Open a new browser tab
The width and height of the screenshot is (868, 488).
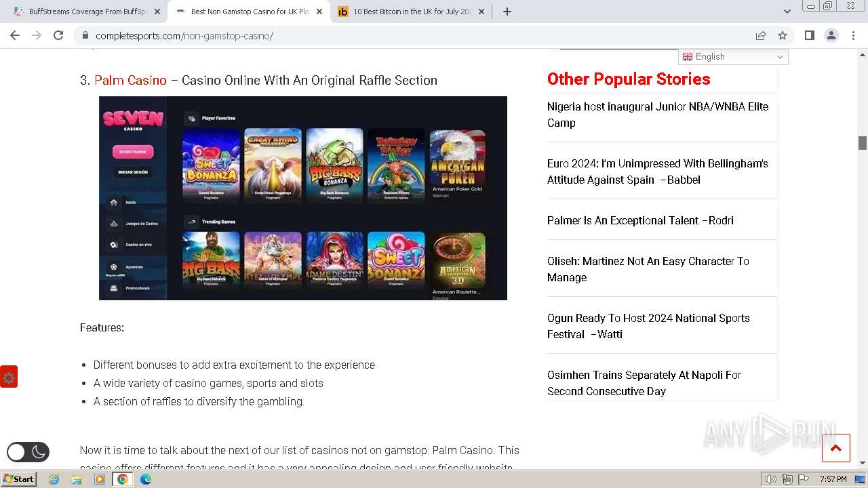tap(507, 12)
